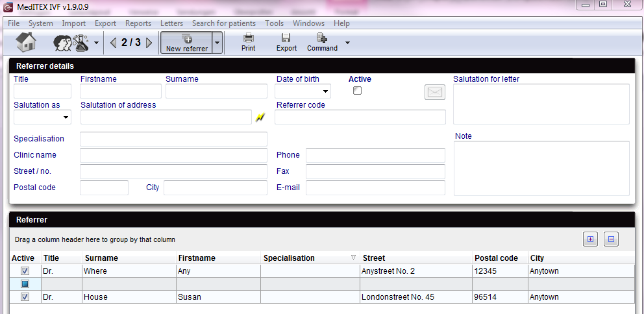Focus the Referrer code field

click(360, 117)
